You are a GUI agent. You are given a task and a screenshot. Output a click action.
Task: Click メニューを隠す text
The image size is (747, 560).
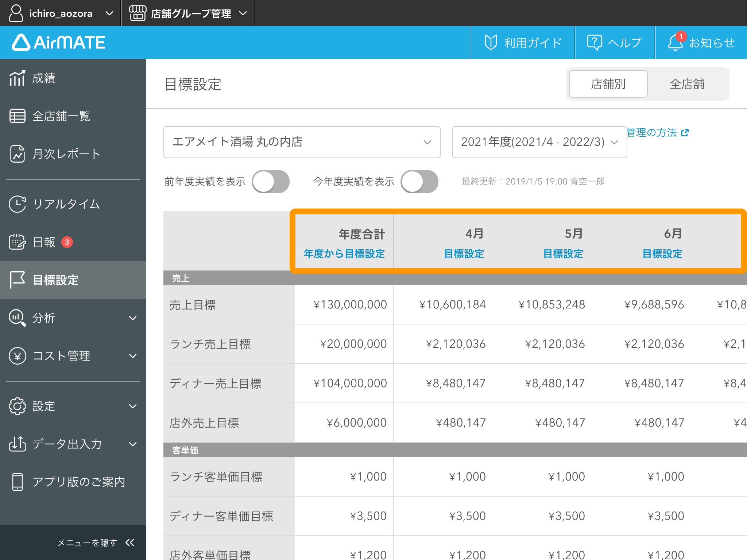pos(87,542)
